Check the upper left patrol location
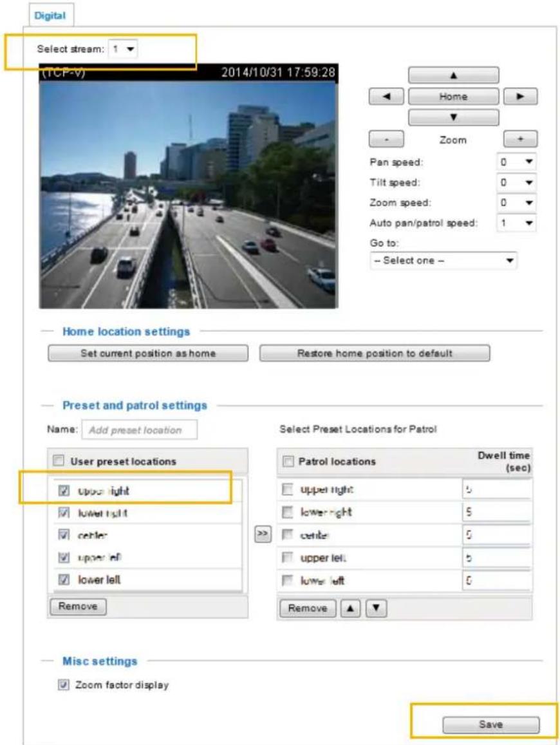Image resolution: width=560 pixels, height=745 pixels. tap(287, 558)
